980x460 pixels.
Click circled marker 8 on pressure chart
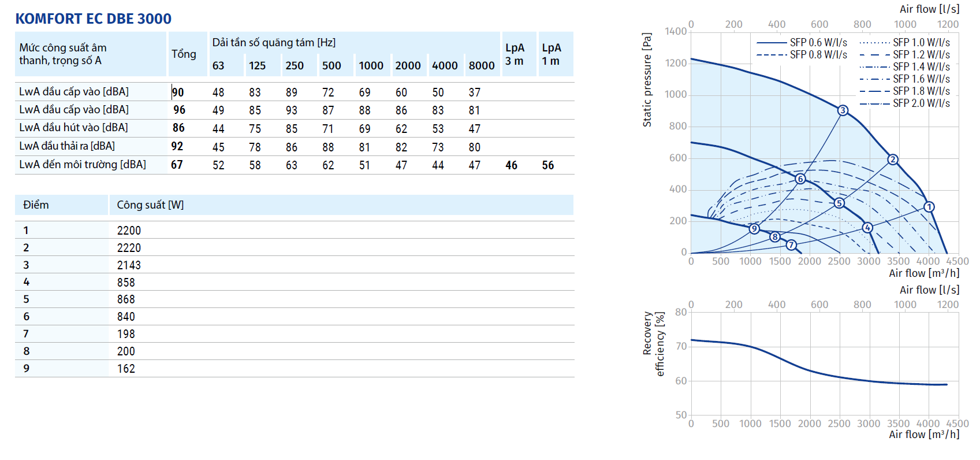click(775, 237)
